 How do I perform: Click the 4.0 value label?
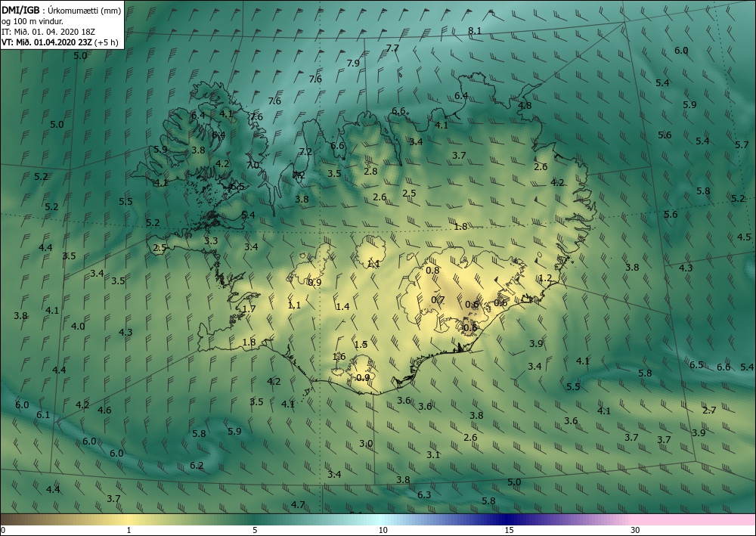pyautogui.click(x=78, y=327)
